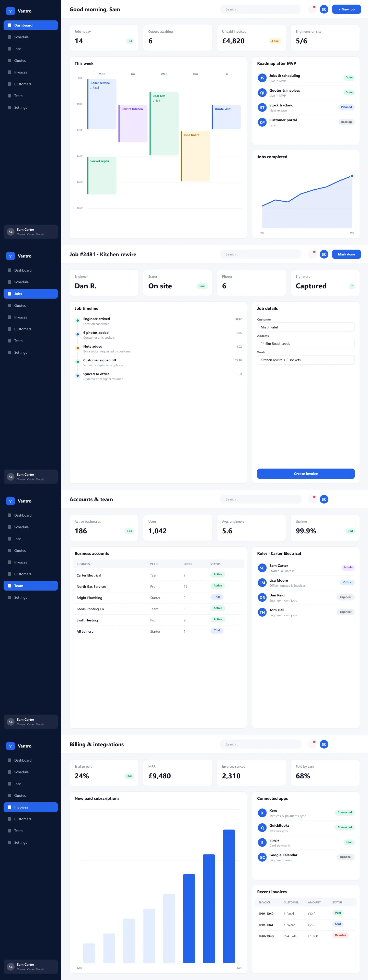Open Schedule in the Good morning, Sam sidebar

point(30,37)
